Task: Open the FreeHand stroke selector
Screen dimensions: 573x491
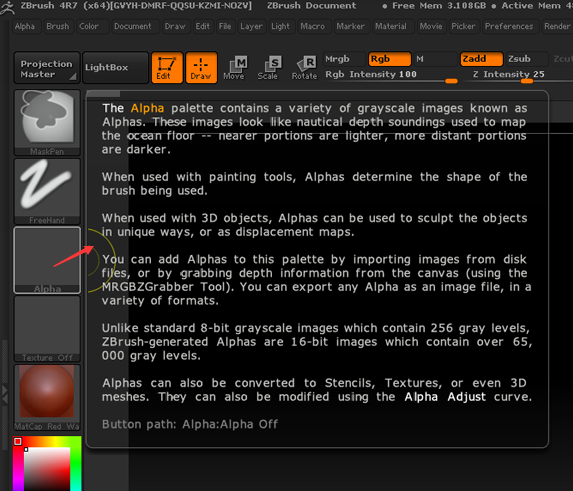Action: (x=47, y=191)
